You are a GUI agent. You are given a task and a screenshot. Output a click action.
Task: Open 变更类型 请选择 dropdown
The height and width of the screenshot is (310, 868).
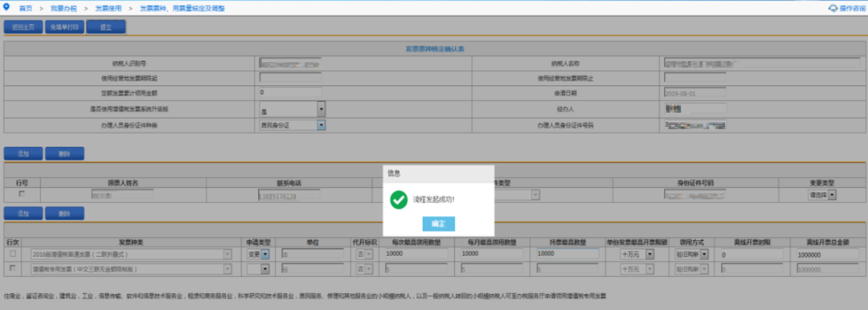[821, 195]
